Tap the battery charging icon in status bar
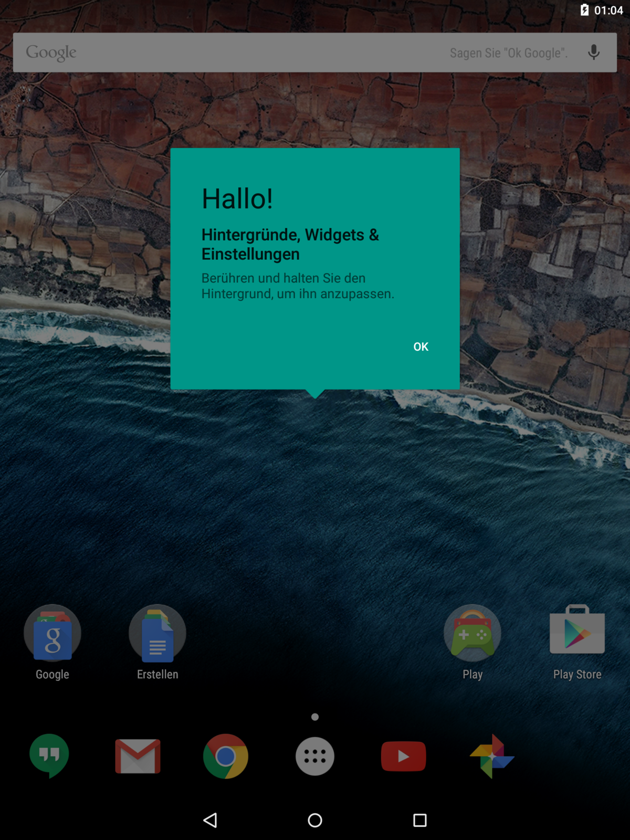 [x=584, y=10]
